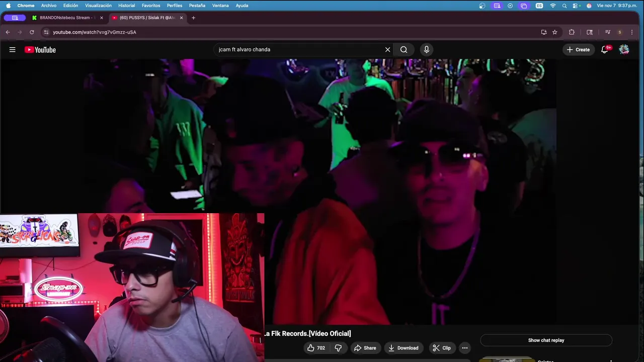
Task: Open the Perfiles menu
Action: (175, 6)
